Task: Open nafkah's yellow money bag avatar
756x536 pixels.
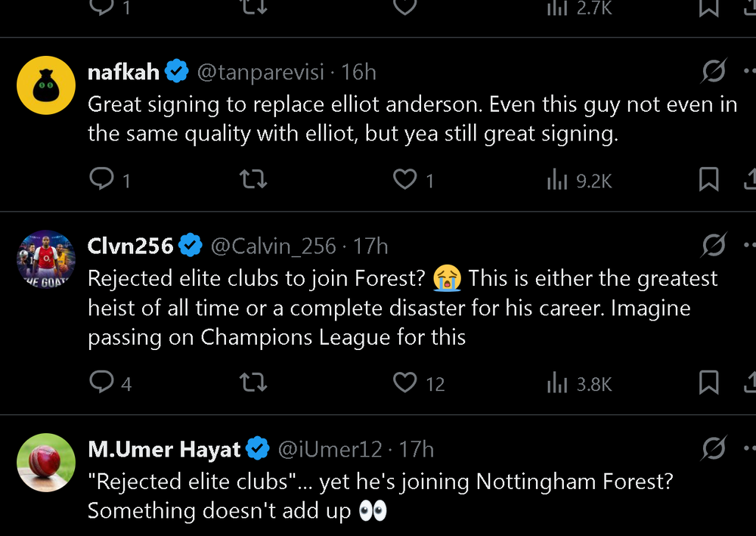Action: [x=46, y=85]
